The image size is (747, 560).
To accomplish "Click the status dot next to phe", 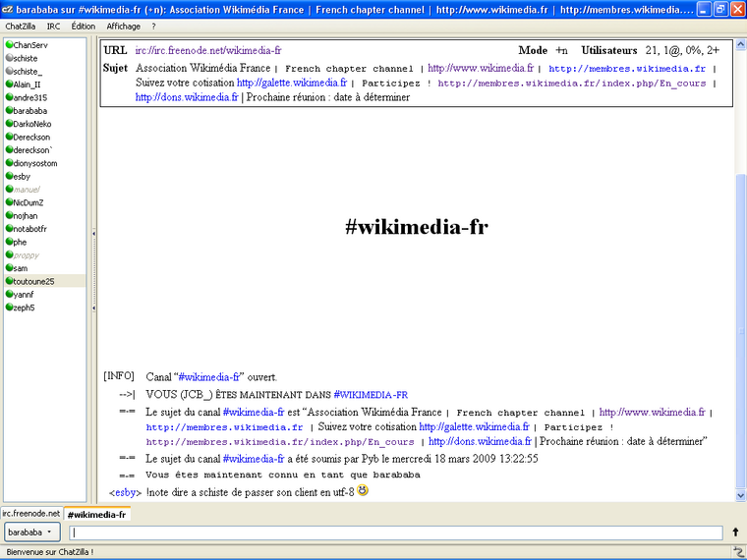I will point(9,242).
